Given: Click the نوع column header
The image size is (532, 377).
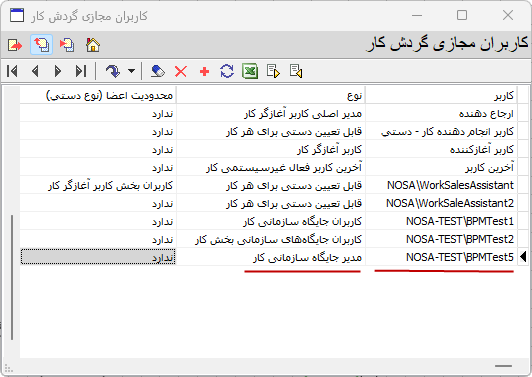Looking at the screenshot, I should (x=271, y=96).
